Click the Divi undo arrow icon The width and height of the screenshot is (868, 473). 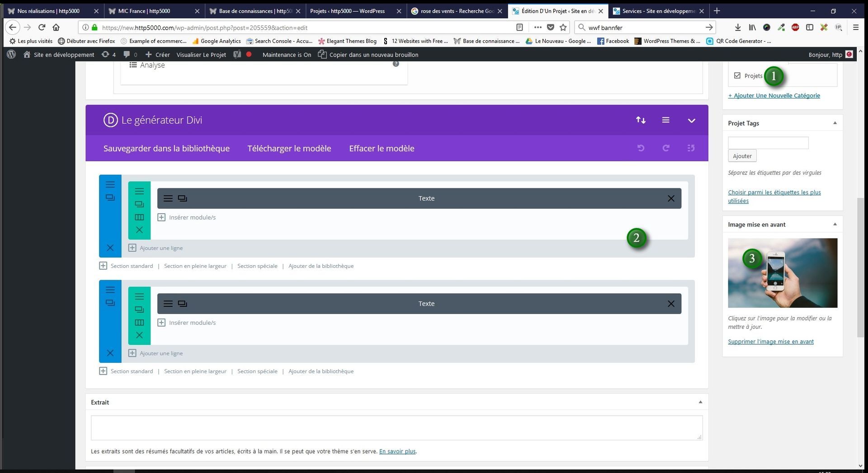[641, 148]
